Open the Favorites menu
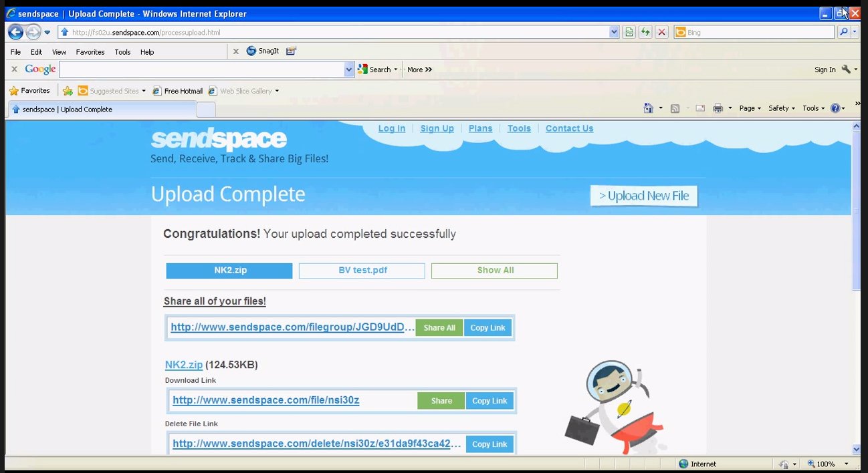Screen dimensions: 868x473 coord(90,51)
